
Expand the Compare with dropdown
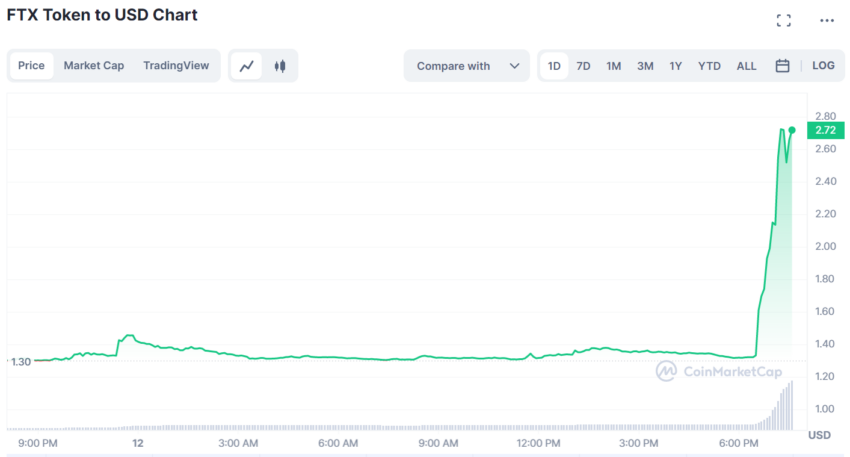[467, 66]
